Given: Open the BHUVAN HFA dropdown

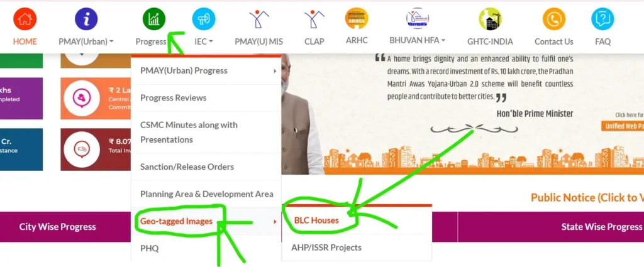Looking at the screenshot, I should click(x=418, y=40).
